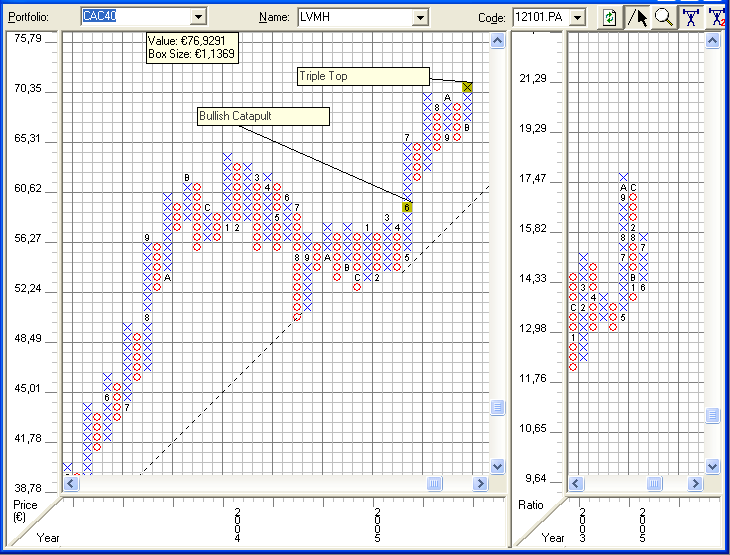Click the 2005 year marker on price axis
The image size is (730, 555).
click(377, 525)
